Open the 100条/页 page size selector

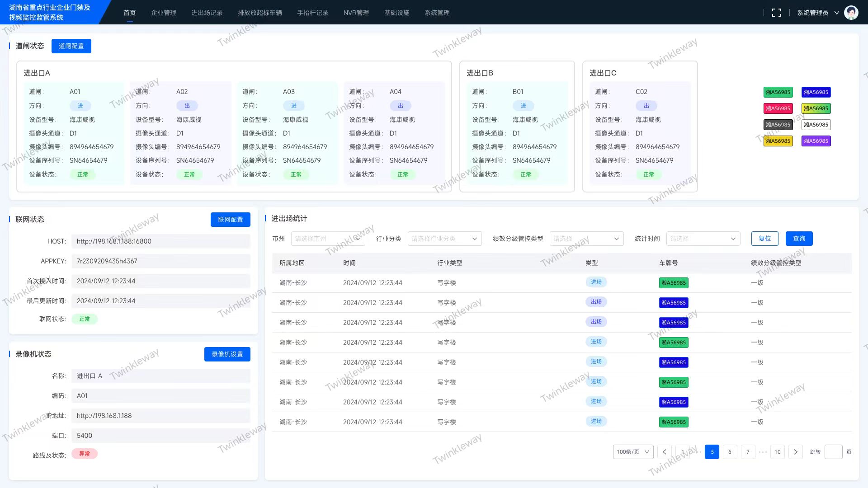(632, 452)
